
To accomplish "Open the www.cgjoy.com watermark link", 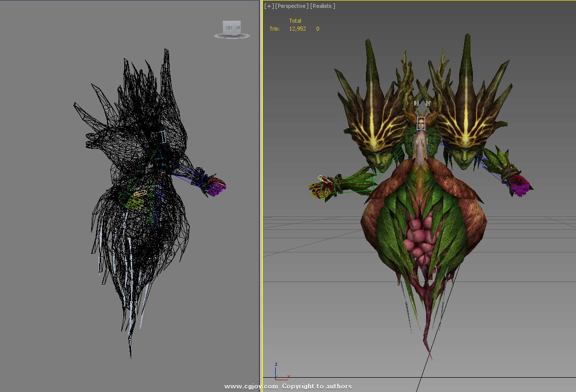I will tap(251, 387).
